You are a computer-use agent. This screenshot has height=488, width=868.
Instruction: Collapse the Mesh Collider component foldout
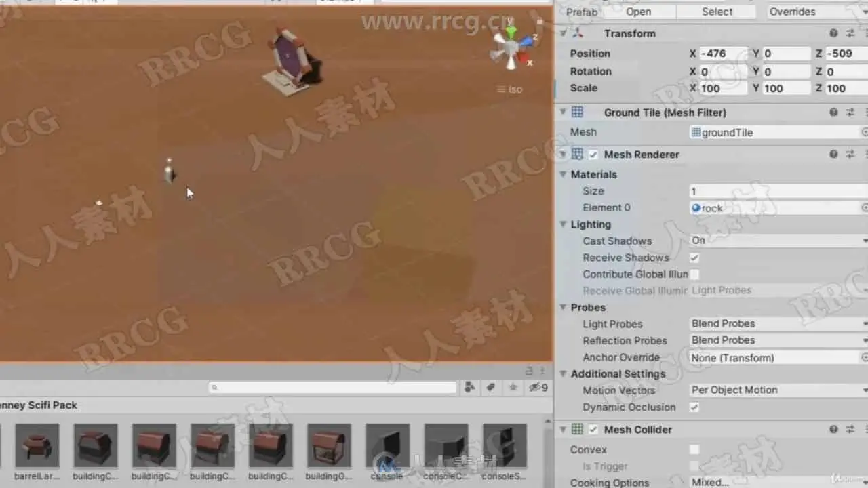(563, 430)
